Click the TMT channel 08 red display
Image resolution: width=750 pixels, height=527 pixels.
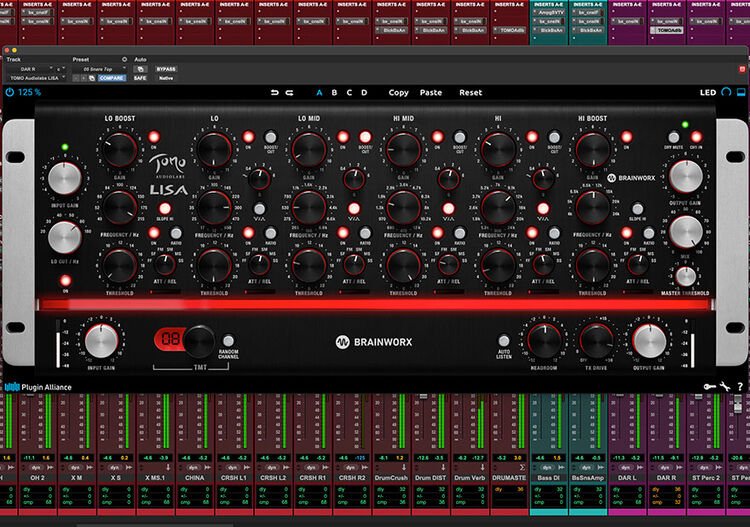[x=170, y=340]
